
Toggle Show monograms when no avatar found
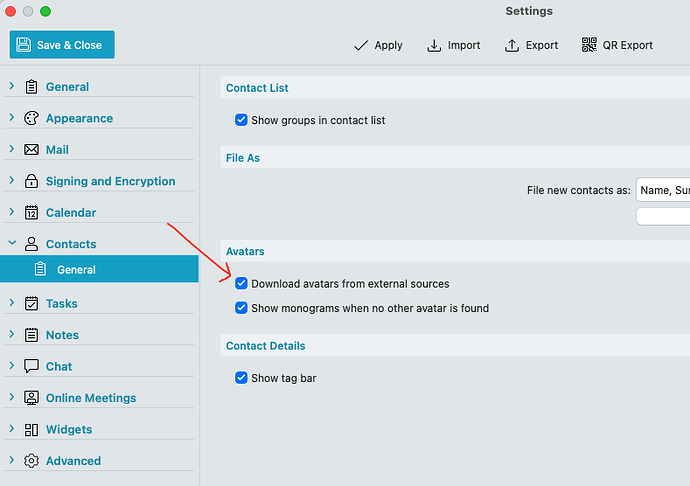241,308
